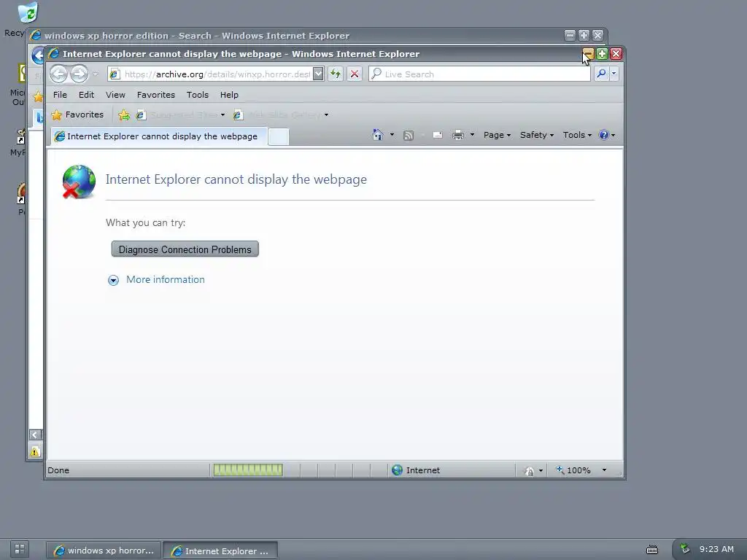
Task: Click the Diagnose Connection Problems button
Action: click(185, 249)
